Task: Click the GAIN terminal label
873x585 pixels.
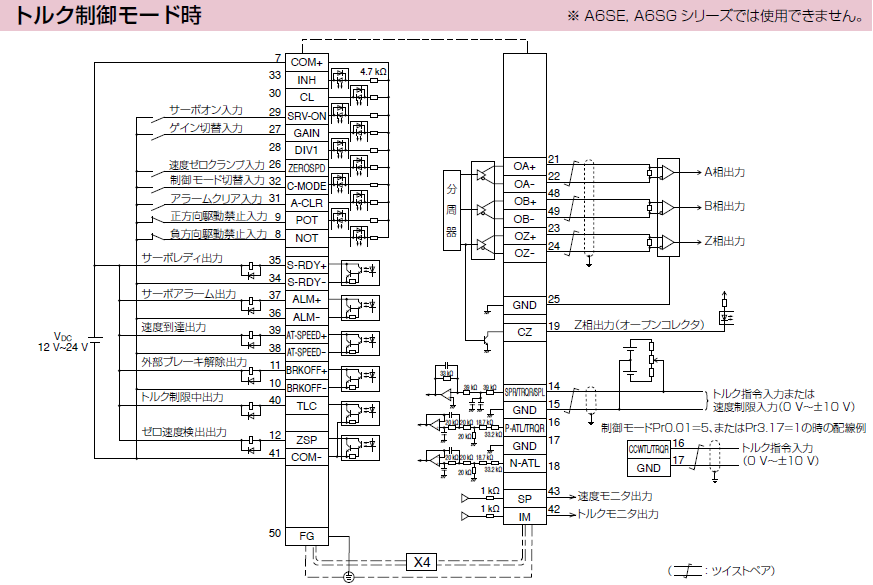Action: coord(306,133)
